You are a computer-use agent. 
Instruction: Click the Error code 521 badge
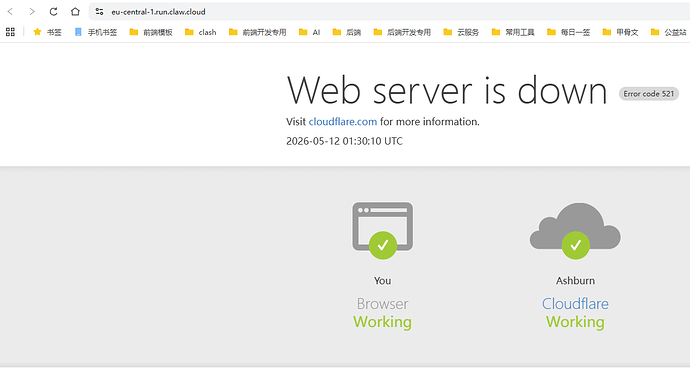649,94
